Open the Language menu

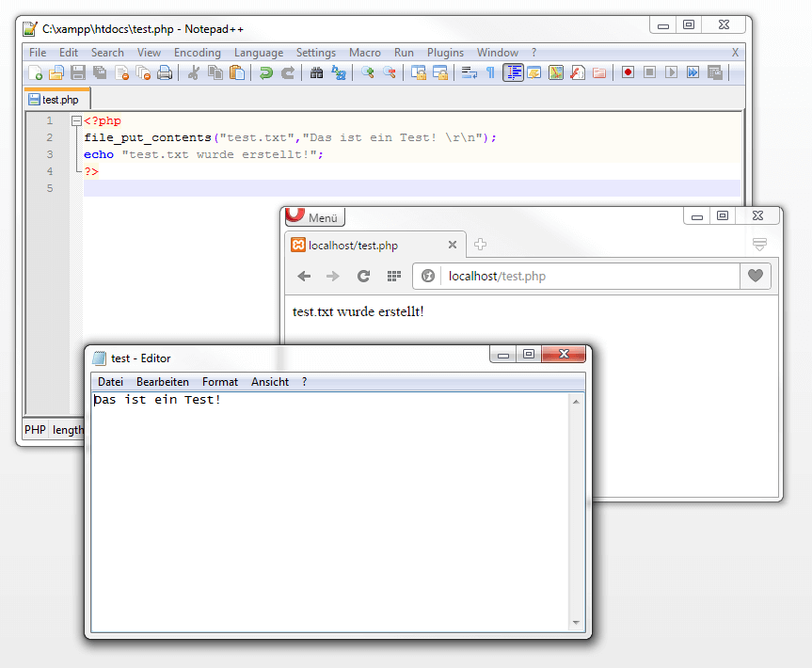[259, 53]
